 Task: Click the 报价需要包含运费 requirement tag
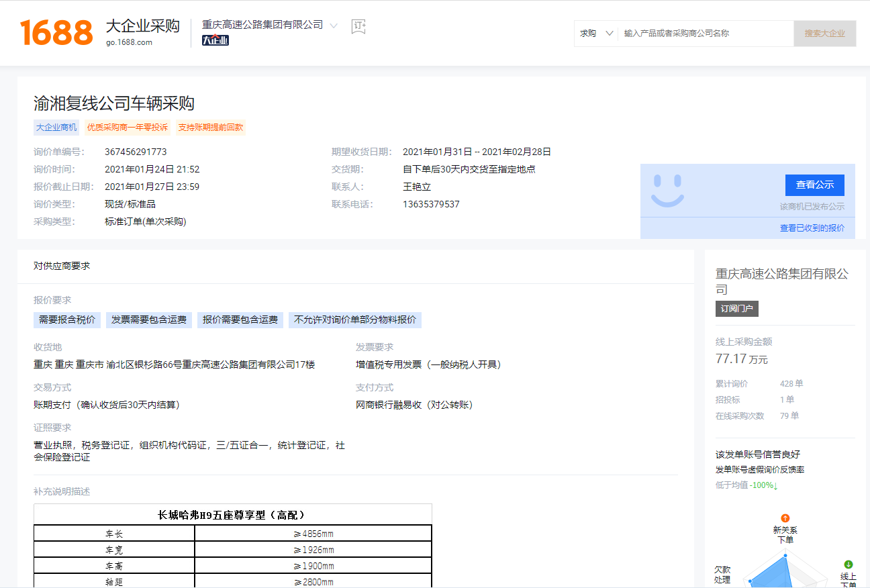click(x=240, y=320)
